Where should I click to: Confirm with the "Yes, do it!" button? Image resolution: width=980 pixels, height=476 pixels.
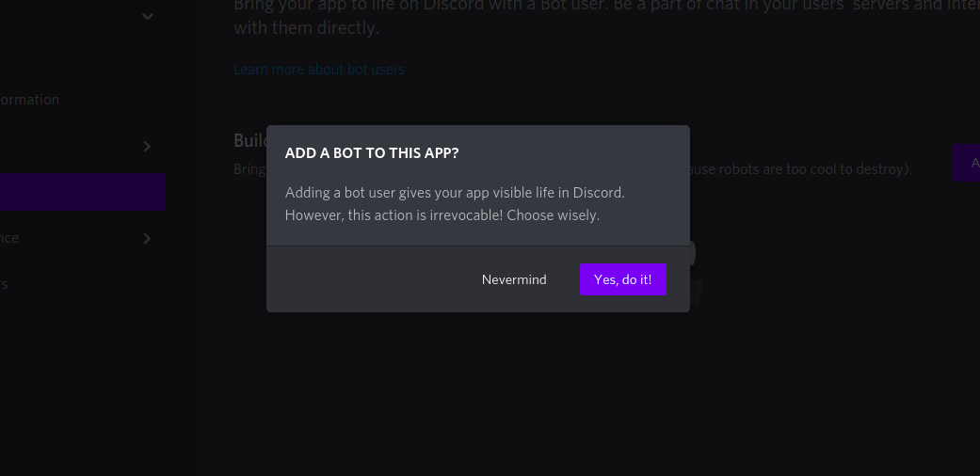coord(622,279)
